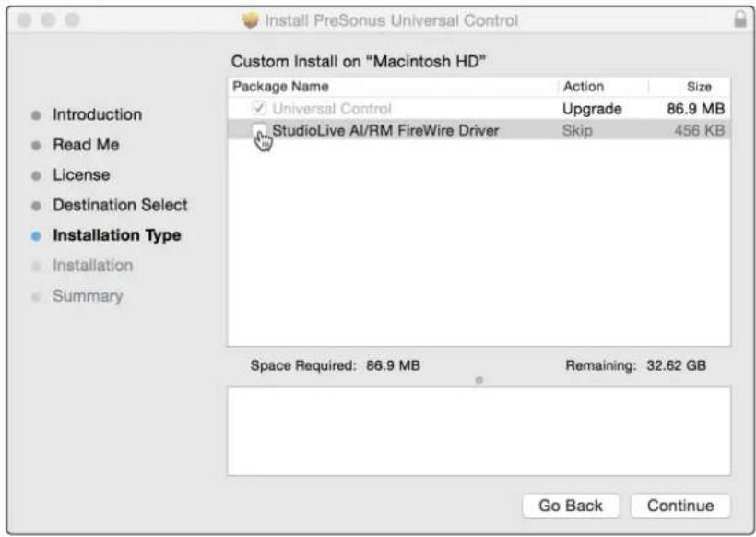Check the StudioLive AI/RM FireWire Driver checkbox

point(259,130)
